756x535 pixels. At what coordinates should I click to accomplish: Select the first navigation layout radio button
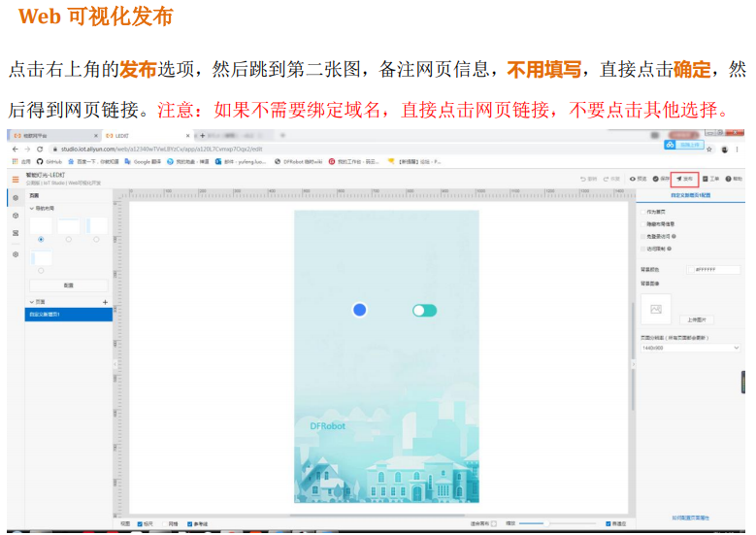tap(41, 239)
